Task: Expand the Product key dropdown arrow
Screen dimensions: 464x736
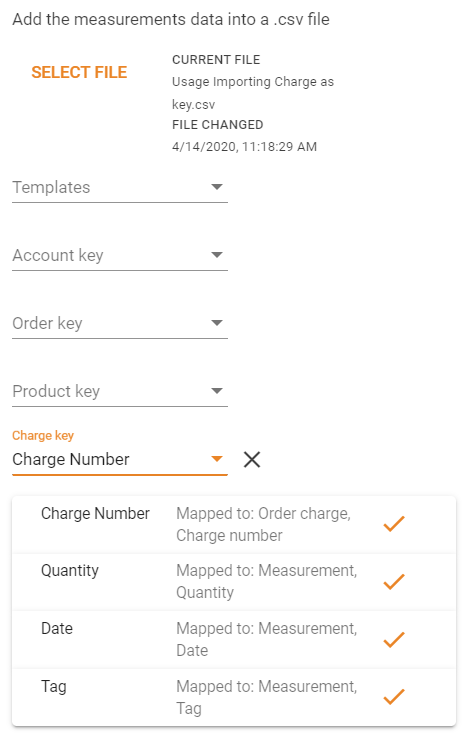Action: (x=217, y=391)
